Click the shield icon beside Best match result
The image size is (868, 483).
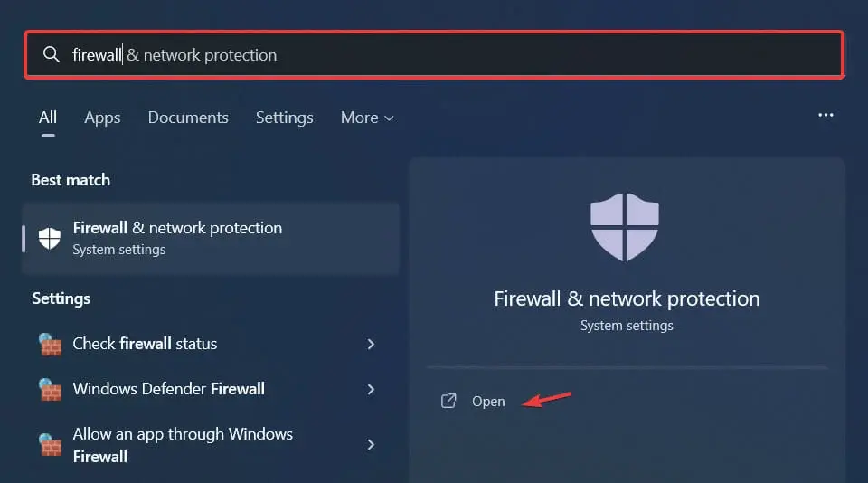[x=50, y=238]
